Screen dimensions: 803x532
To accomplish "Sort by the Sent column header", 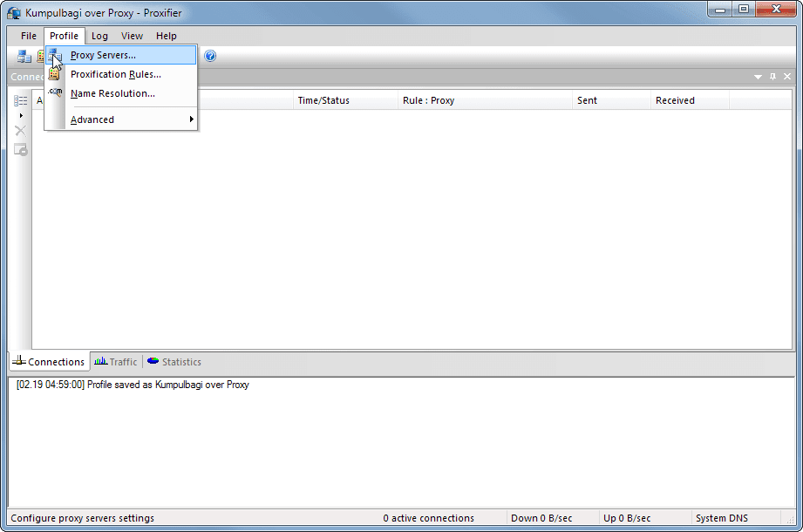I will [x=611, y=100].
